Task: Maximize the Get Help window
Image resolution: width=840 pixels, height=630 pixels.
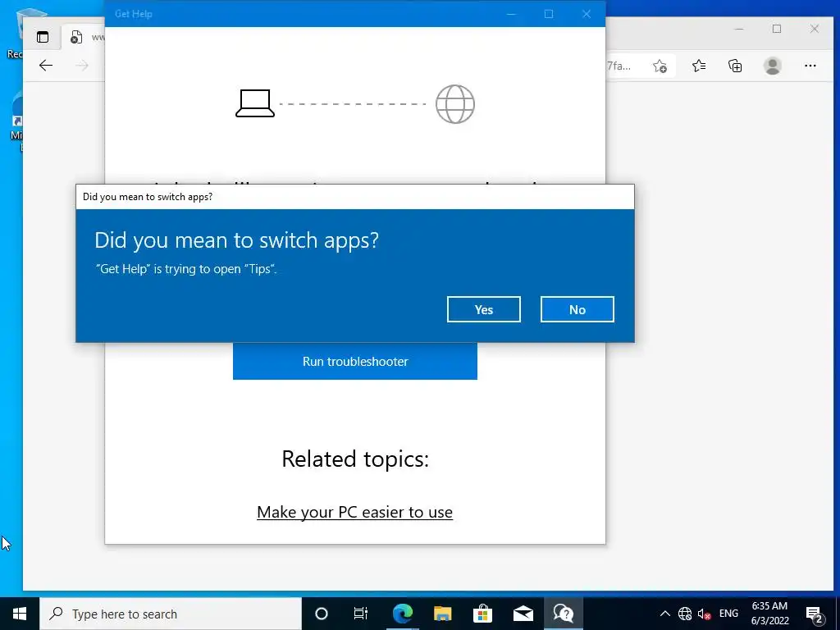Action: point(549,14)
